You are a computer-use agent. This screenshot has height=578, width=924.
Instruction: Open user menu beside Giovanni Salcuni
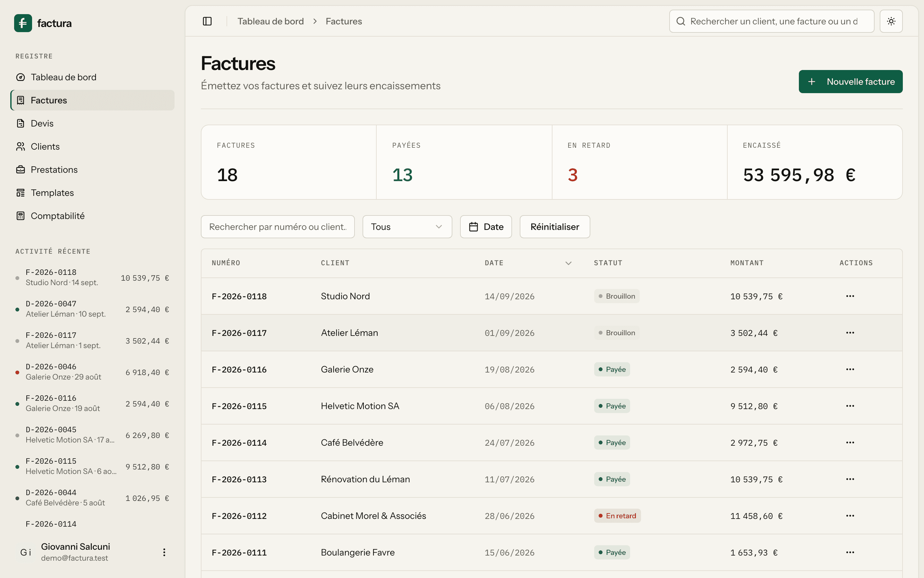[x=164, y=552]
